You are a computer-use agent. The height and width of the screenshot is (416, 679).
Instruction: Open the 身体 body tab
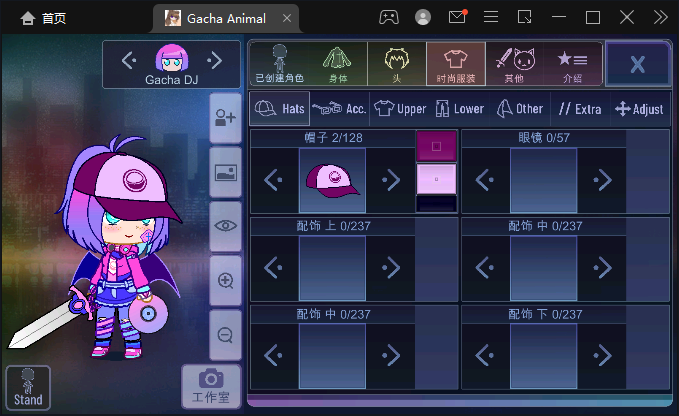[338, 64]
